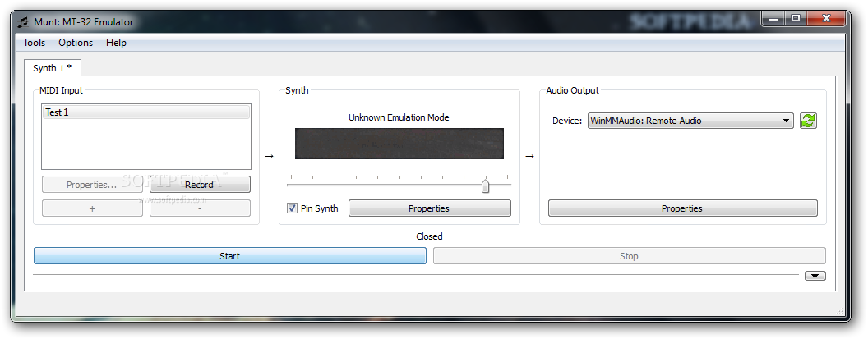Click the MIDI Input Properties... button
The width and height of the screenshot is (868, 339).
point(92,185)
